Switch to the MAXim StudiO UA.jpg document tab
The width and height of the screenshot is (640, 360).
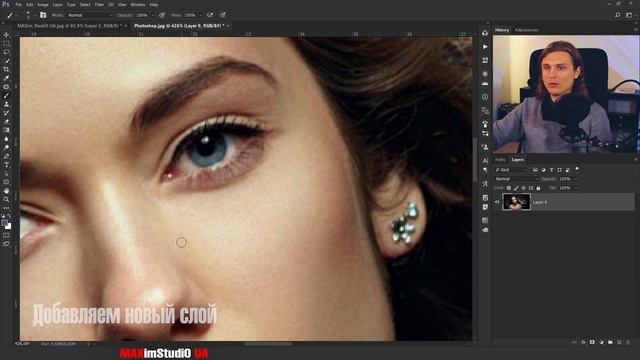(69, 26)
